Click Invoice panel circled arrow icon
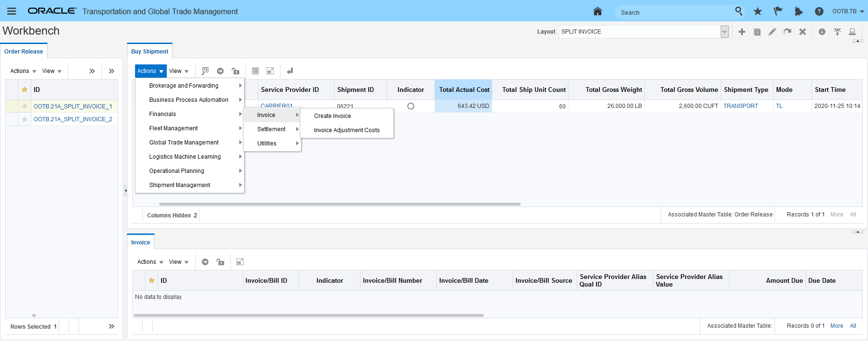The width and height of the screenshot is (868, 341). tap(205, 262)
